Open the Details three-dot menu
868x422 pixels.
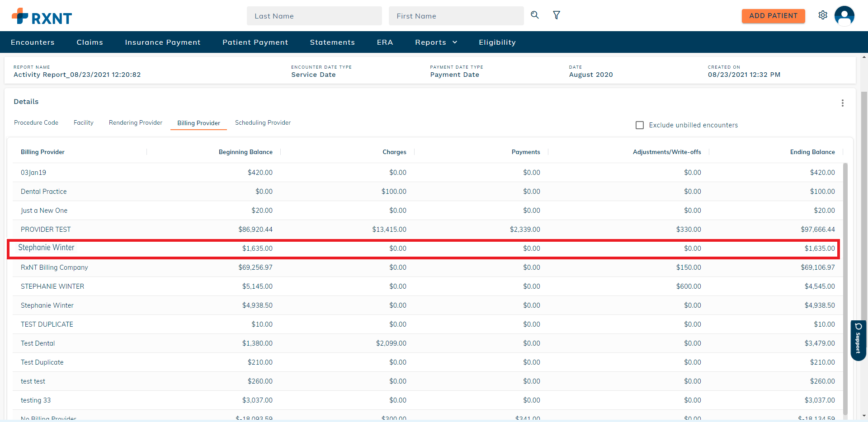coord(842,103)
